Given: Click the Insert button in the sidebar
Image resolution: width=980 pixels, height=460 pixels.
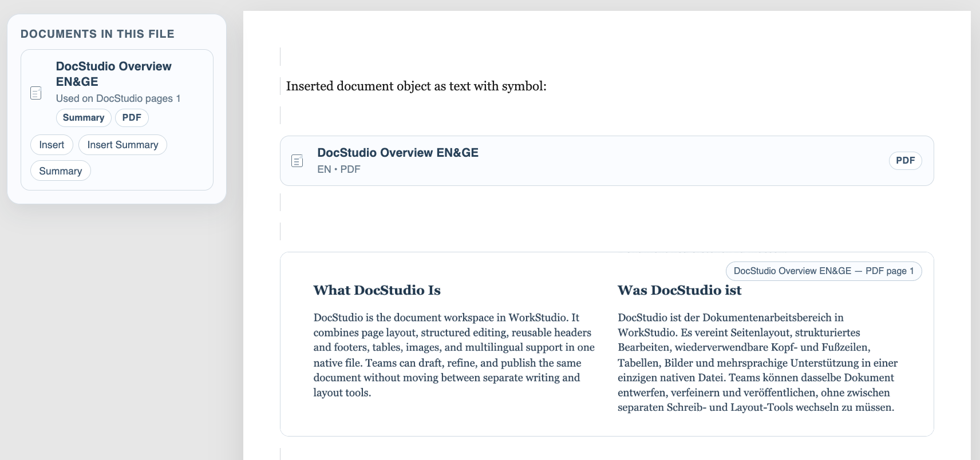Looking at the screenshot, I should 52,145.
